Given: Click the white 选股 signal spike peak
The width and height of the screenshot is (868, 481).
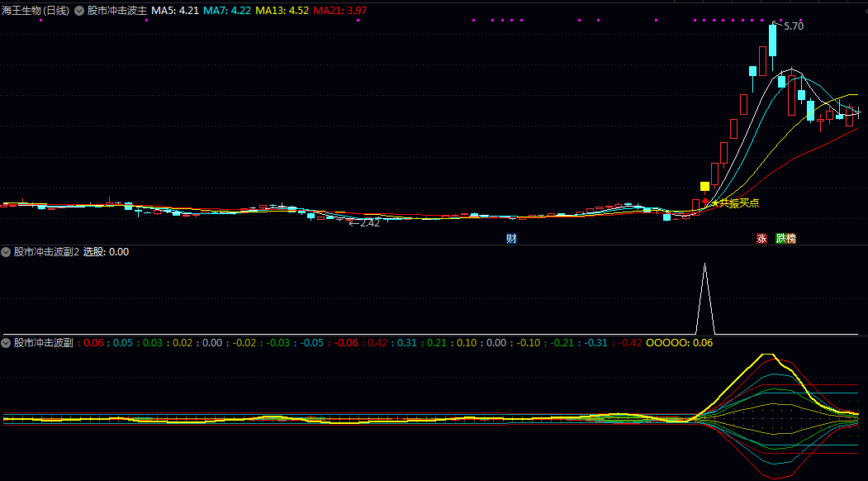Looking at the screenshot, I should (x=704, y=265).
